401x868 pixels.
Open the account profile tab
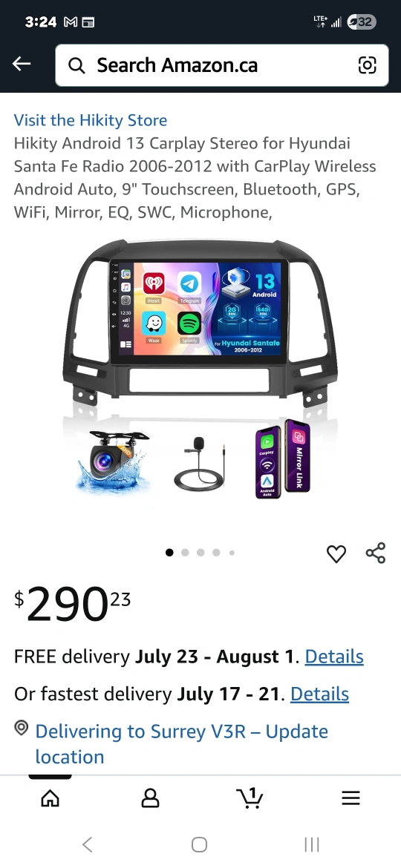[x=150, y=798]
